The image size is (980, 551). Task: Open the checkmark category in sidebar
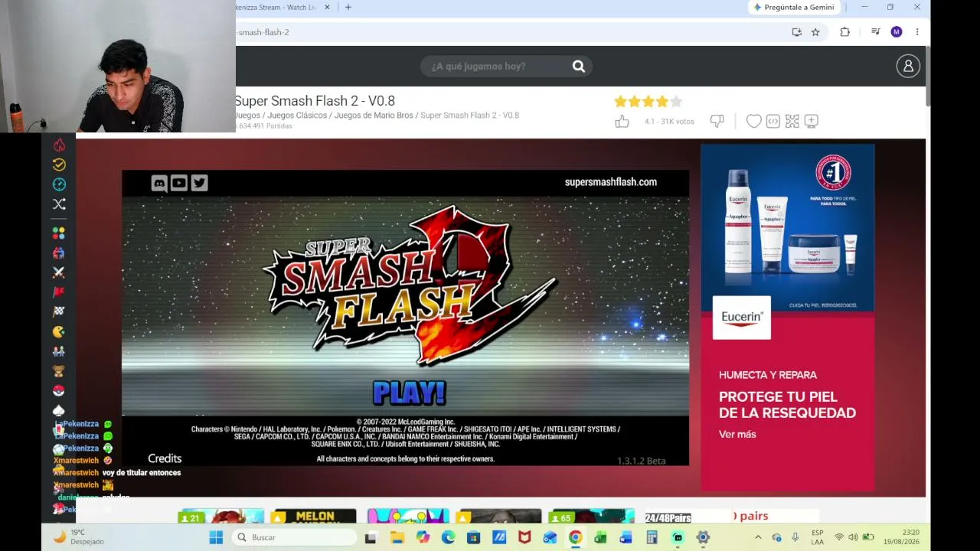(59, 165)
